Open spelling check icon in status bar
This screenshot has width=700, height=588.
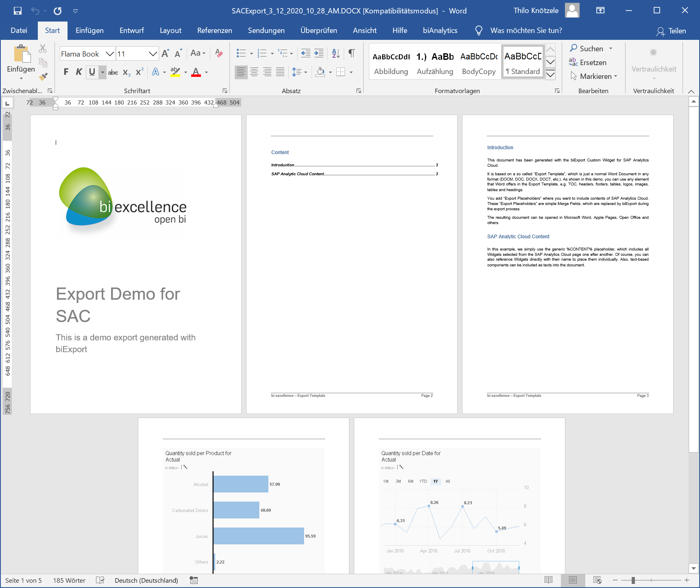tap(100, 580)
